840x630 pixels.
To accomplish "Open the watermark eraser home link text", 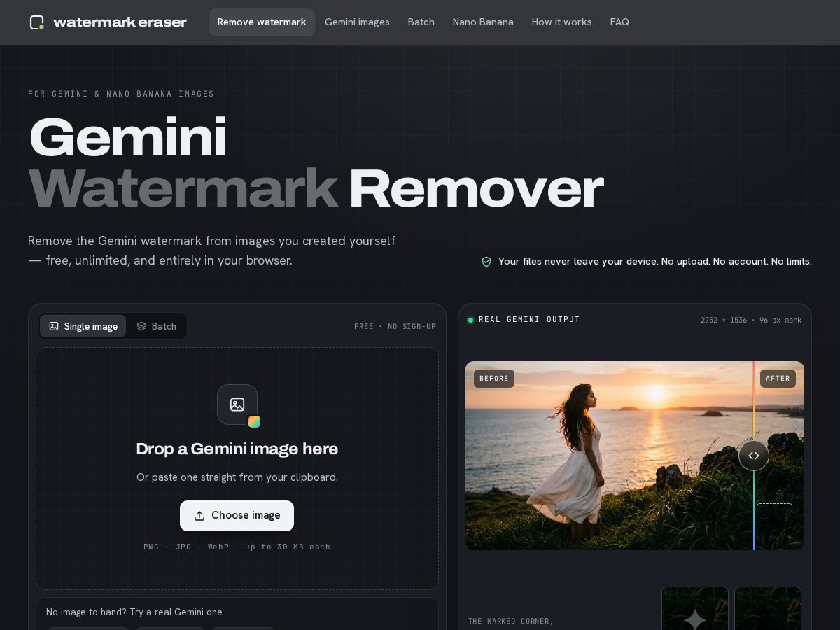I will [x=120, y=22].
